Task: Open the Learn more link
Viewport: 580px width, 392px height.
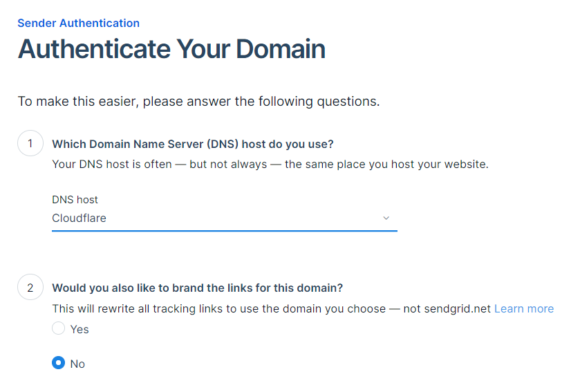Action: tap(524, 308)
